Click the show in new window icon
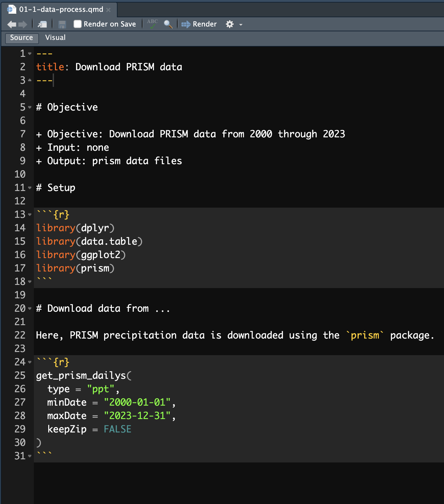 (42, 24)
